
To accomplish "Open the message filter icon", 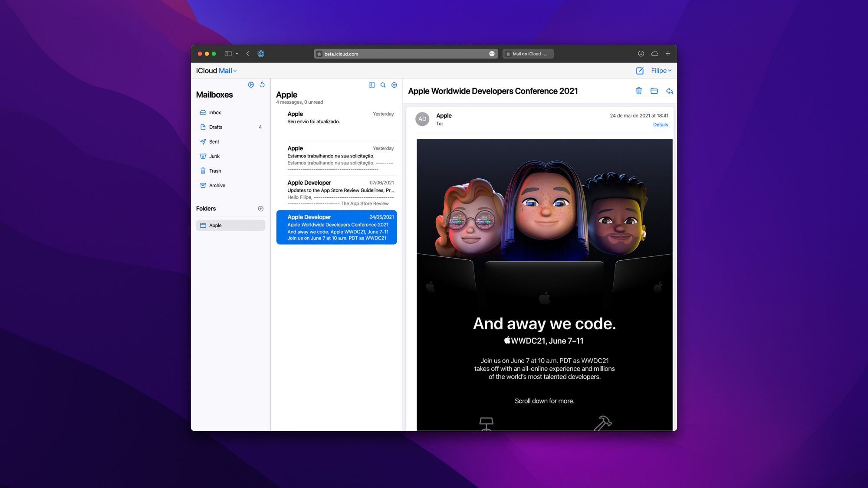I will (x=394, y=85).
